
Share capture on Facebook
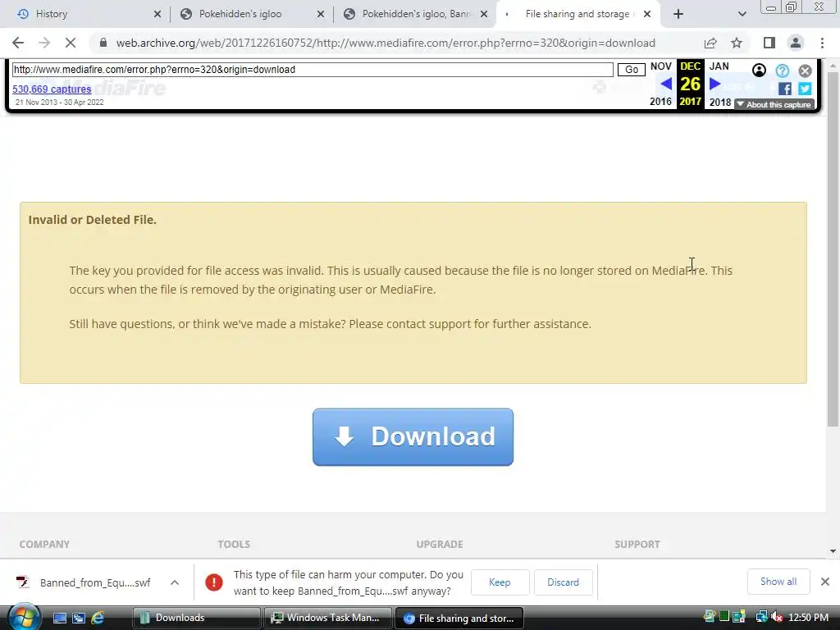pyautogui.click(x=785, y=89)
